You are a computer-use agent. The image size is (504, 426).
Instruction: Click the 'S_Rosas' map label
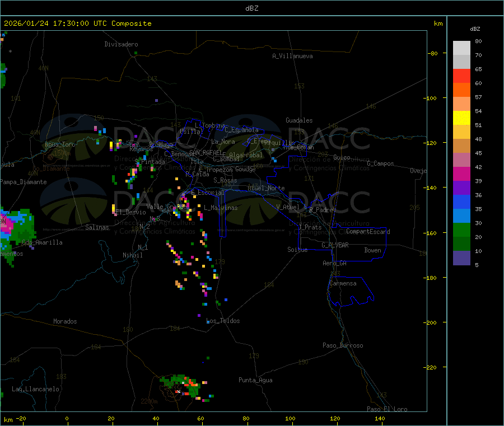(225, 180)
